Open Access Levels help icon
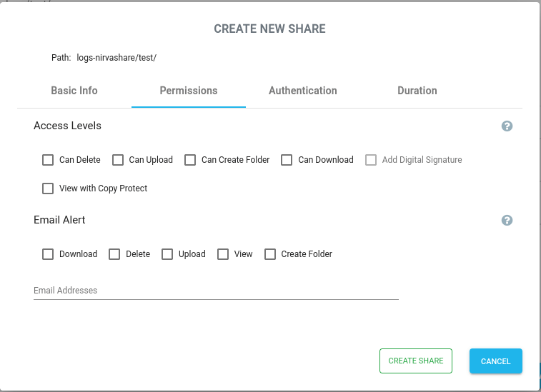Screen dimensions: 541x392 click(507, 126)
